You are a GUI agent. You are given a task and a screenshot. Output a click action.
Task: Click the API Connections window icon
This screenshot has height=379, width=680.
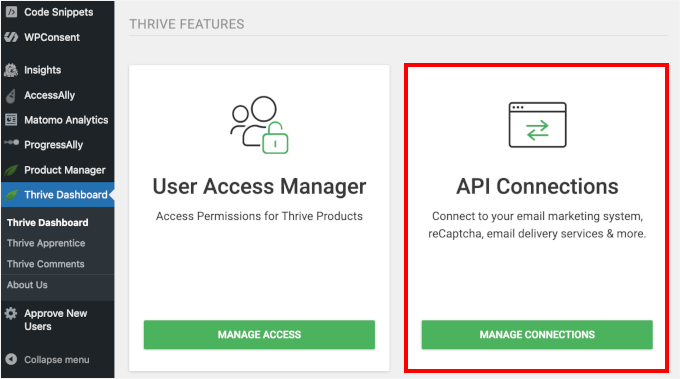537,125
